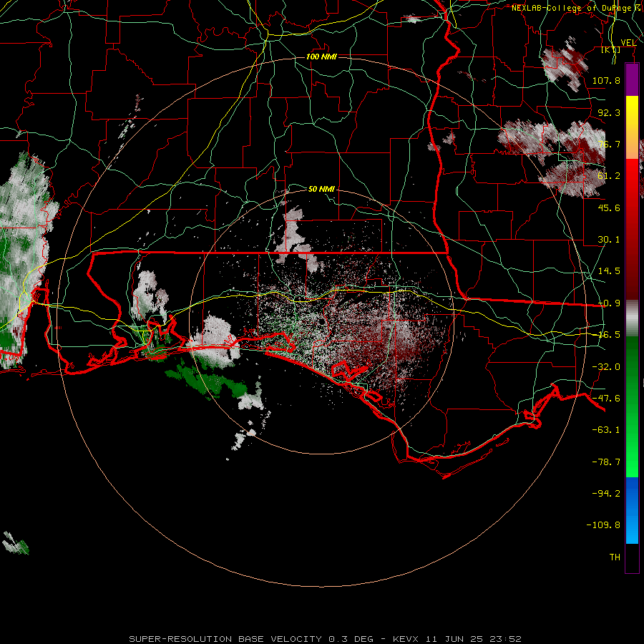Click the -63.1 value on velocity scale
The height and width of the screenshot is (644, 644).
606,430
